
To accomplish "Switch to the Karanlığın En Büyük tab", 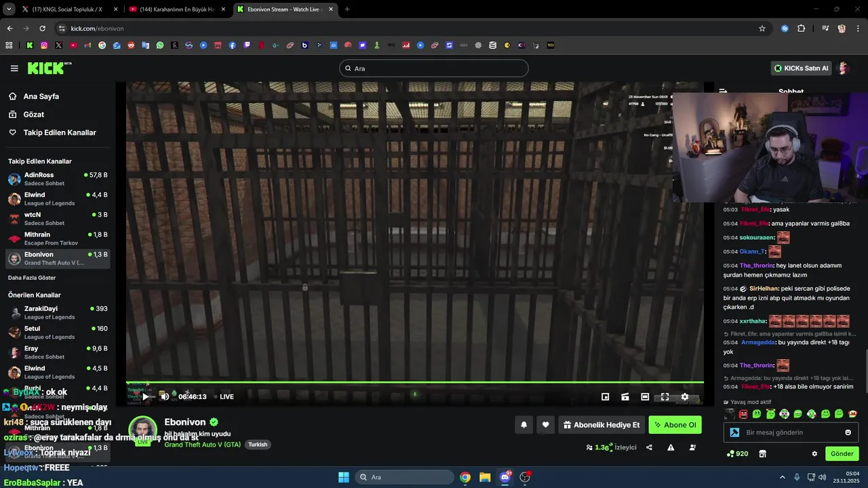I will pos(176,9).
